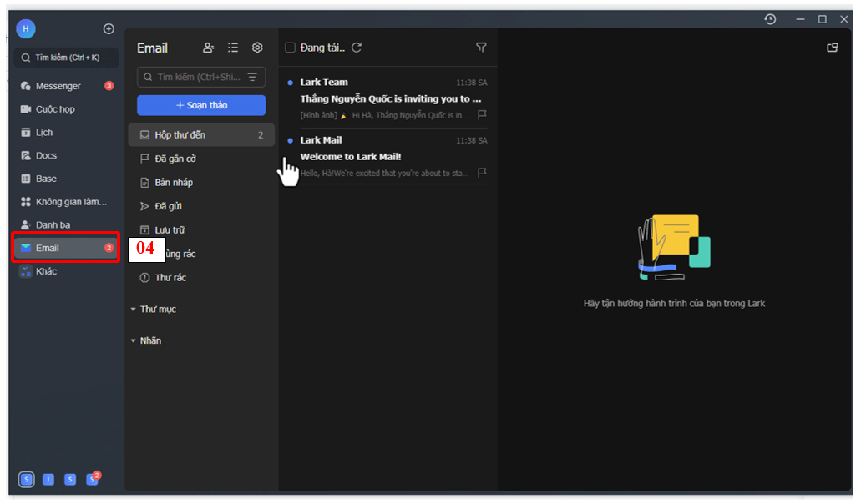Switch to second account icon at bottom
This screenshot has height=504, width=861.
coord(48,479)
